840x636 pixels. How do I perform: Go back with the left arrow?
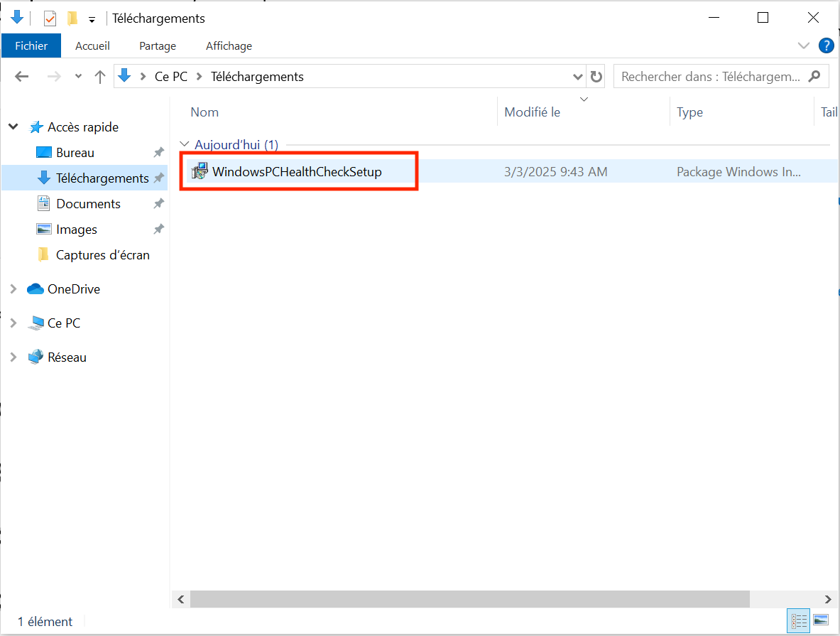(x=22, y=77)
